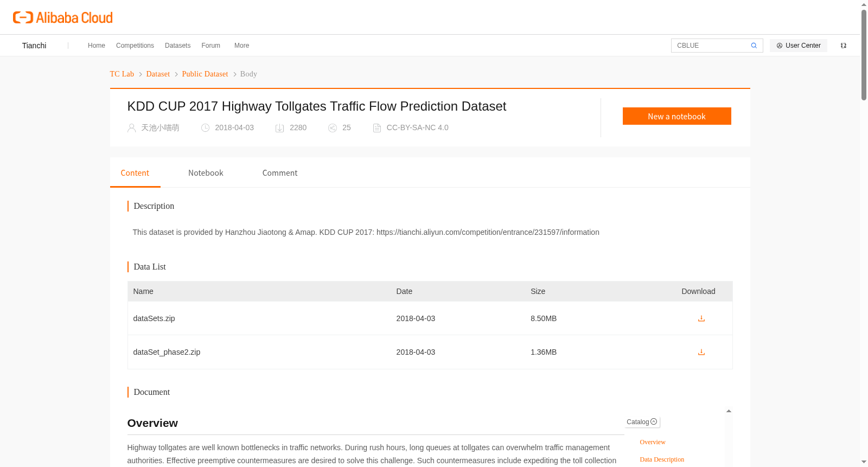
Task: Click the 1.36MB size cell
Action: click(x=544, y=352)
